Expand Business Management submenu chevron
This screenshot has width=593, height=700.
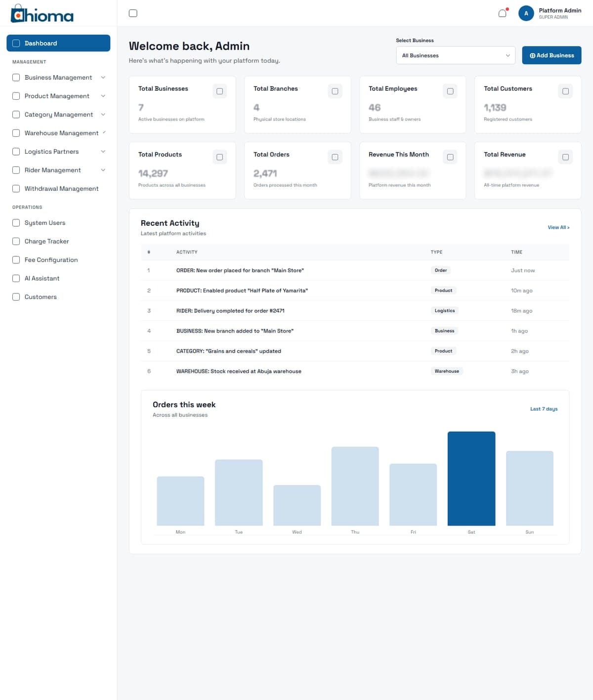coord(103,78)
